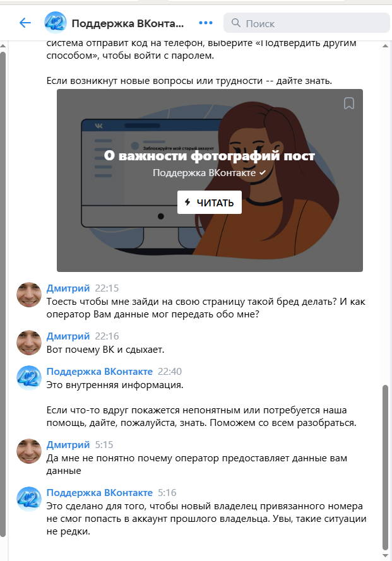Open the article preview image

click(x=210, y=180)
